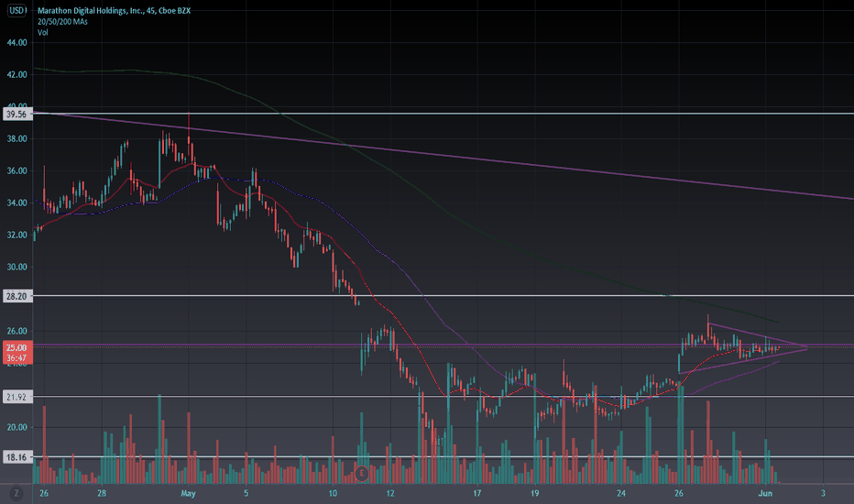Select the 20/50/200 MAs indicator legend
Screen dimensions: 854x504
coord(62,22)
